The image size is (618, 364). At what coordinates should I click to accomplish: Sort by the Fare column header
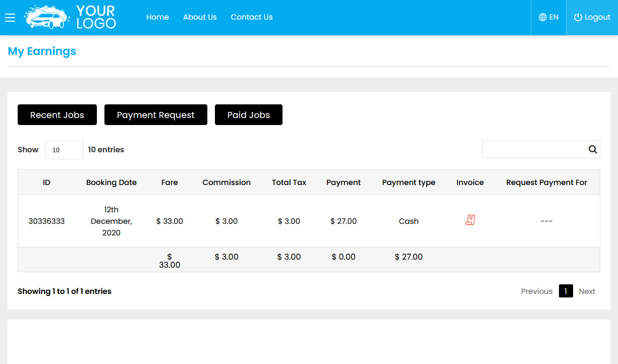click(x=170, y=183)
